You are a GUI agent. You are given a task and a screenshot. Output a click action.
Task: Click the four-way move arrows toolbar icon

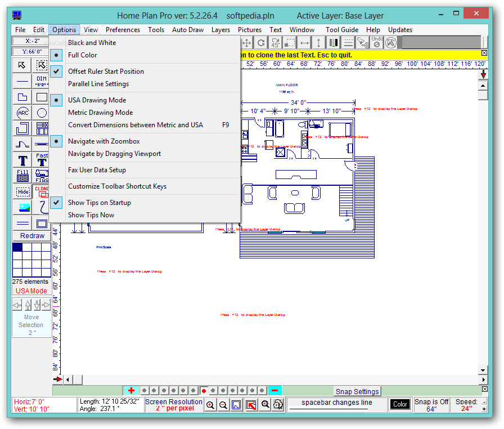246,42
